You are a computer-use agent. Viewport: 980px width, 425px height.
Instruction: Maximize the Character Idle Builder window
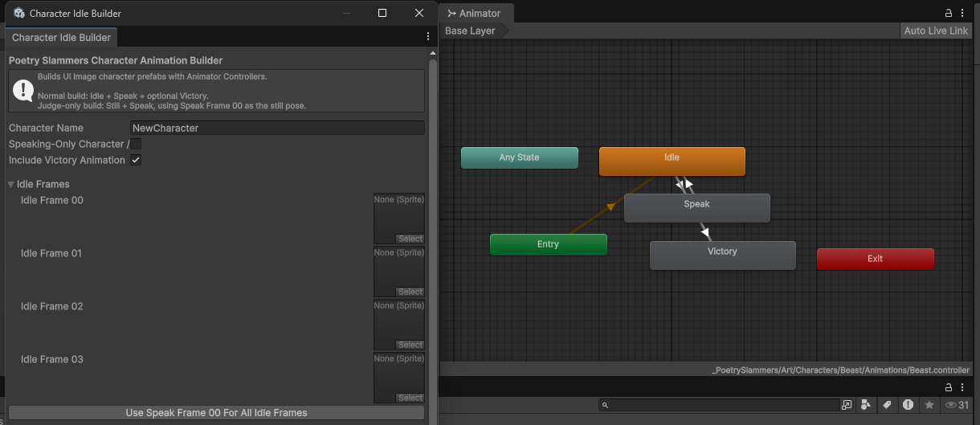[x=382, y=13]
